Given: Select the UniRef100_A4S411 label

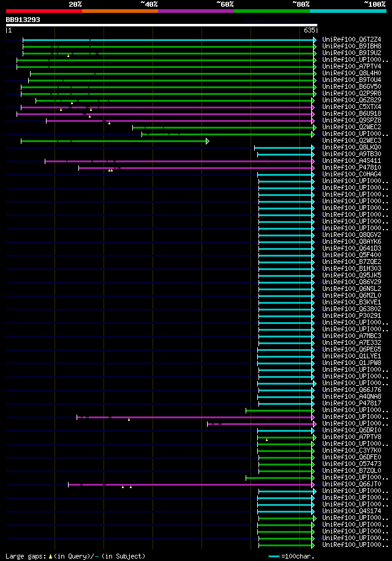Looking at the screenshot, I should click(x=352, y=160).
